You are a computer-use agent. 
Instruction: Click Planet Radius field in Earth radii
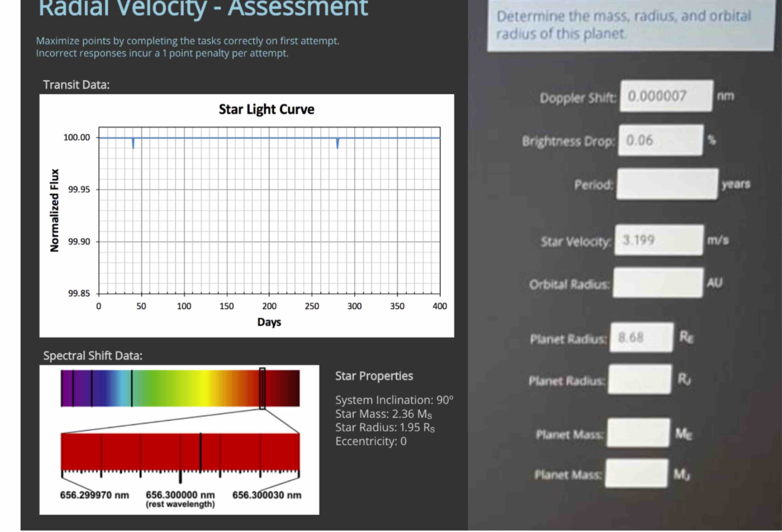point(641,338)
